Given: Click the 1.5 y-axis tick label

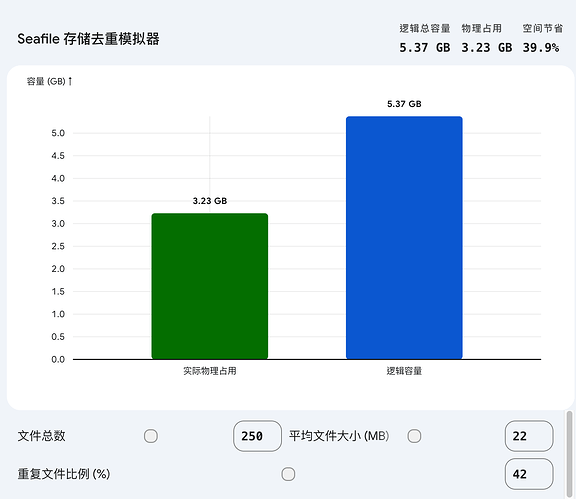Looking at the screenshot, I should pos(58,291).
